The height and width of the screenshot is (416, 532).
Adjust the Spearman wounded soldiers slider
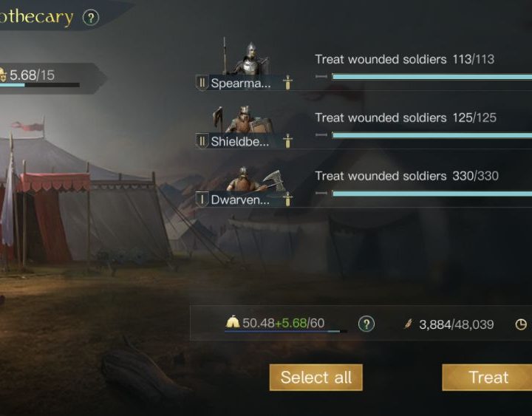432,77
